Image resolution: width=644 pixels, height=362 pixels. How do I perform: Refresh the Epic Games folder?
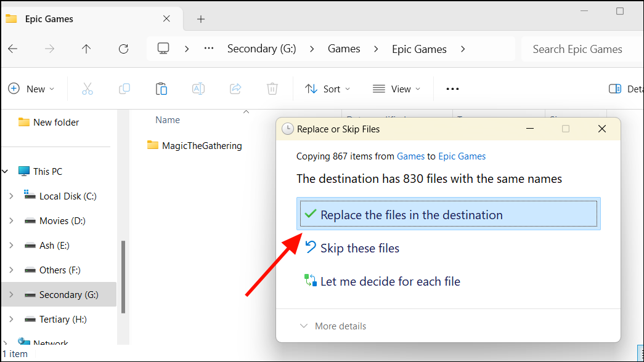[x=124, y=49]
